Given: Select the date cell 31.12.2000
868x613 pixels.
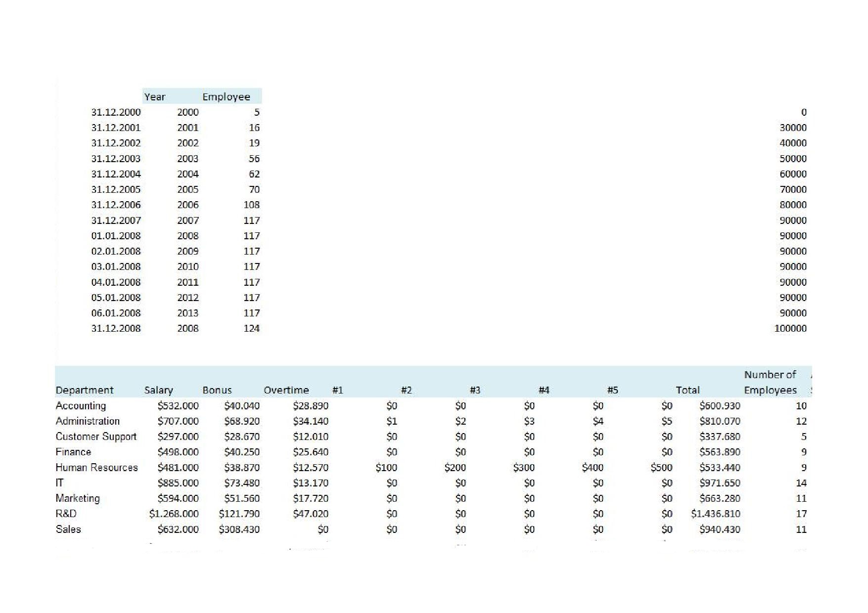Looking at the screenshot, I should pos(116,112).
